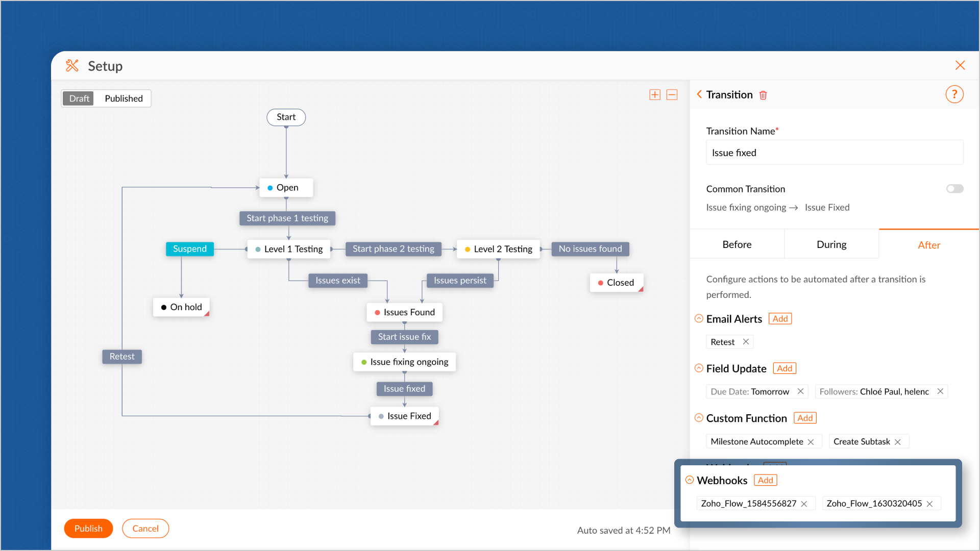
Task: Go back using Transition chevron arrow
Action: point(699,94)
